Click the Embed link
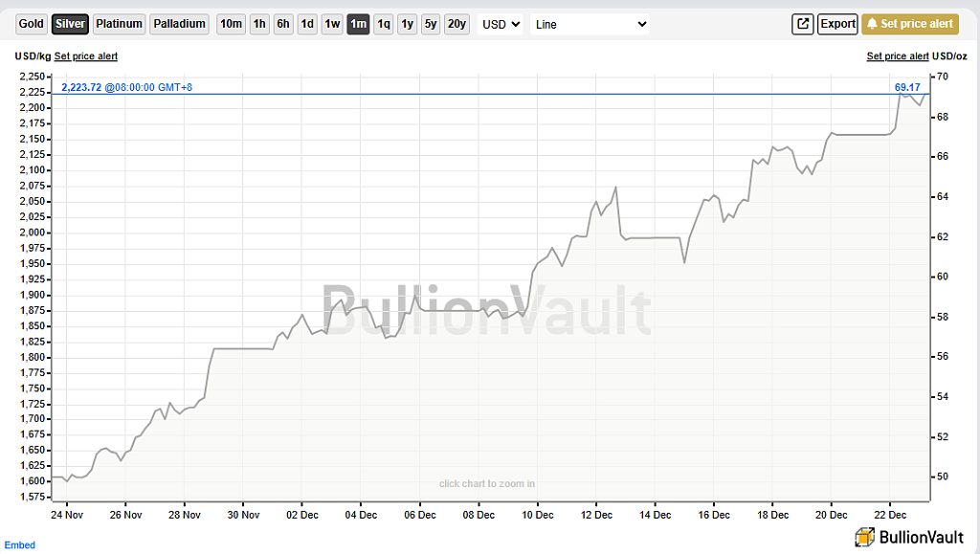The width and height of the screenshot is (980, 554). tap(20, 545)
